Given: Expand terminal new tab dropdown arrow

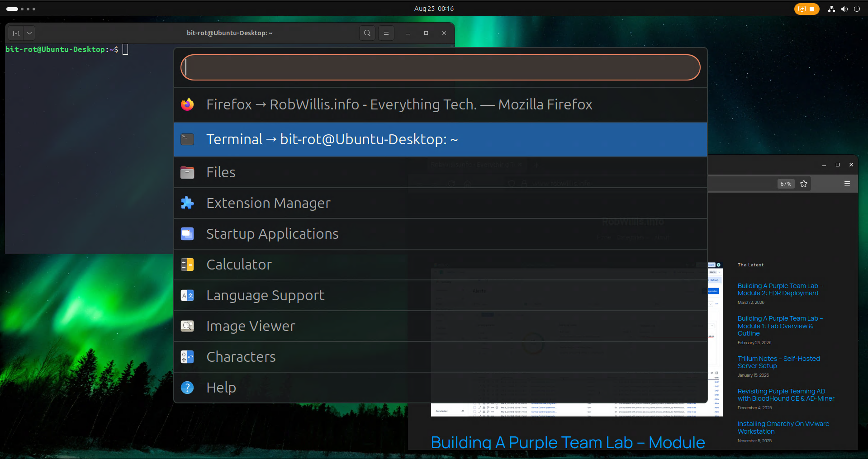Looking at the screenshot, I should pyautogui.click(x=29, y=33).
